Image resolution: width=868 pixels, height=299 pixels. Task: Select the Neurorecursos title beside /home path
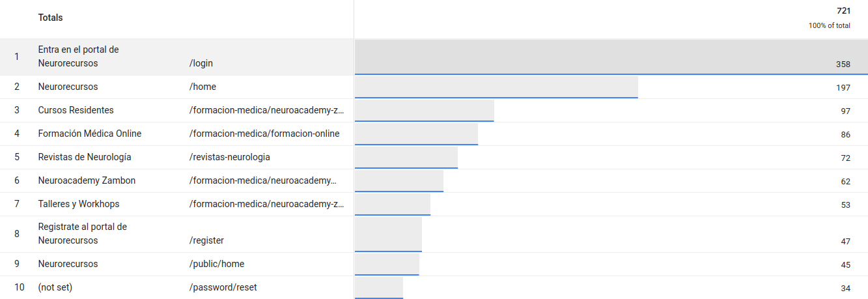(68, 87)
